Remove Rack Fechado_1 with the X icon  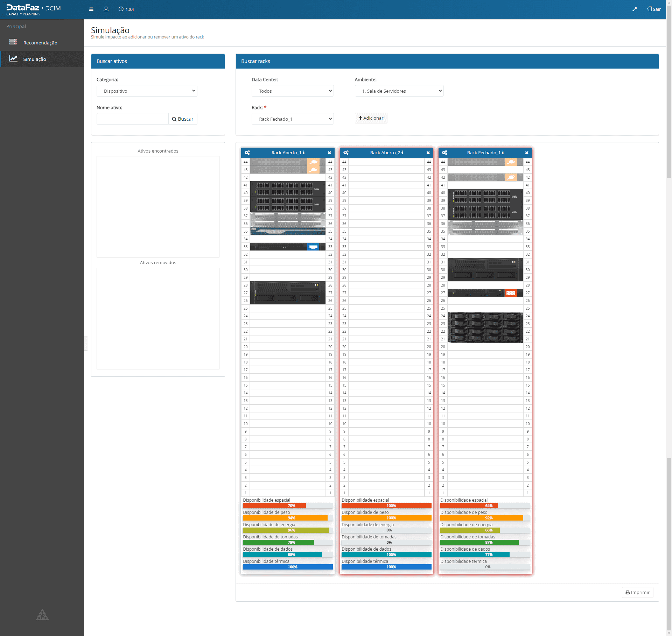coord(526,153)
